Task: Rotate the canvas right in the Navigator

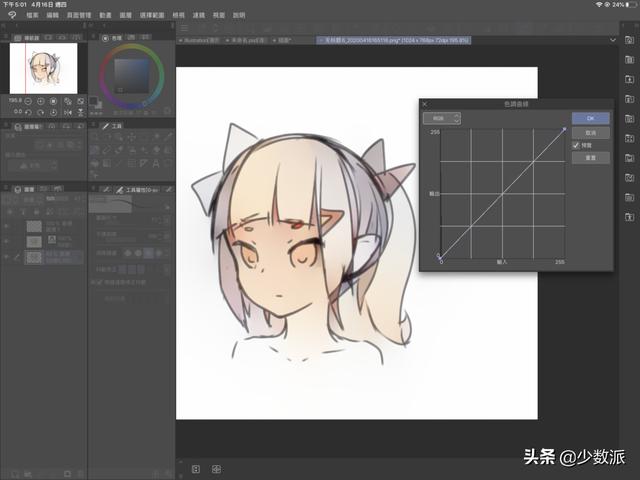Action: coord(40,112)
